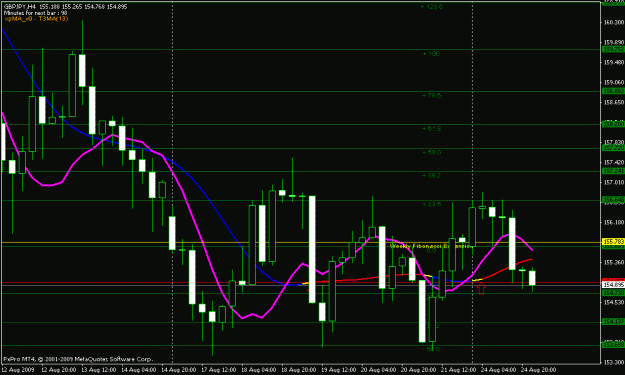The image size is (625, 375).
Task: Click the '+ 78.6' Fibonacci level label
Action: (x=431, y=96)
